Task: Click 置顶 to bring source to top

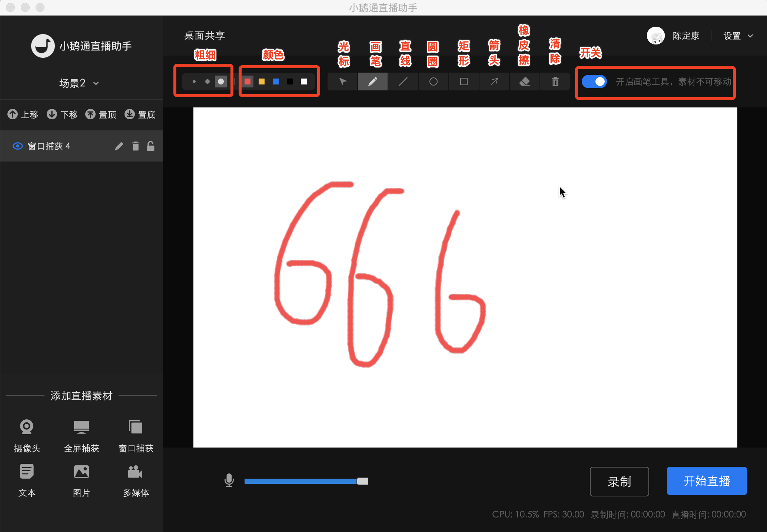Action: click(x=101, y=114)
